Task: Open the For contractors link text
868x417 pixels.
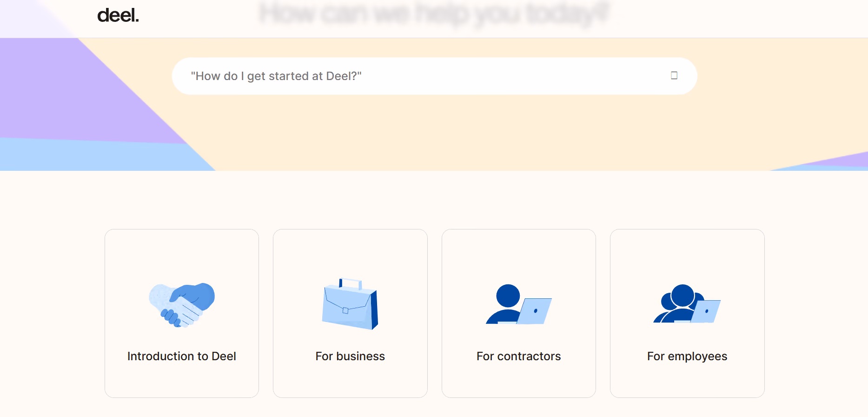Action: point(519,356)
